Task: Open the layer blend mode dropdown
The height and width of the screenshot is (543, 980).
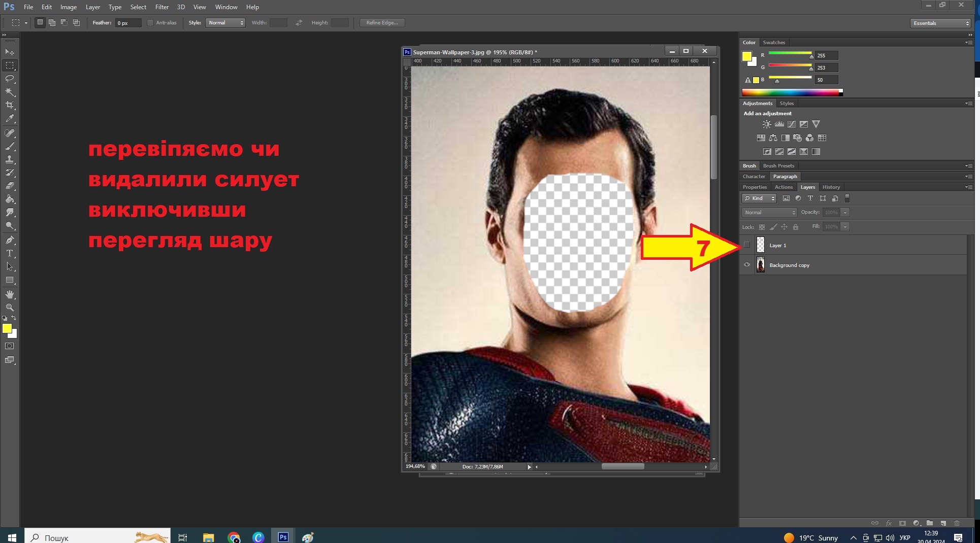Action: [x=769, y=213]
